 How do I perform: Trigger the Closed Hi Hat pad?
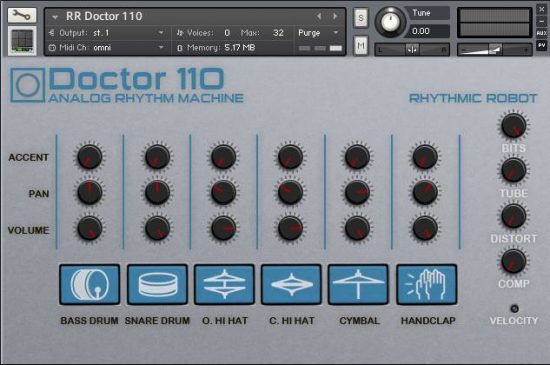pos(291,284)
